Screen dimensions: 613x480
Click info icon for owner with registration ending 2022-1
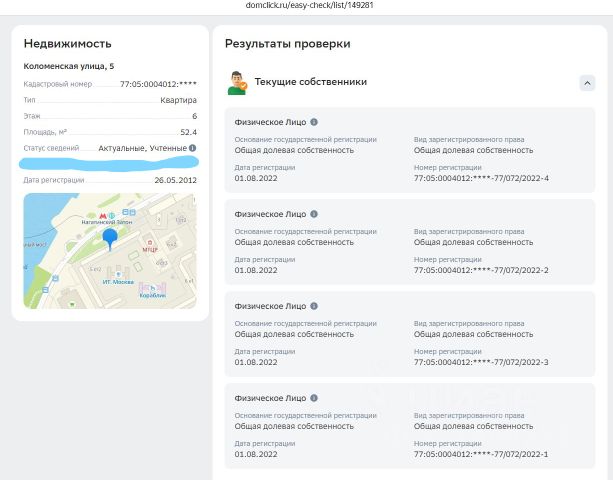point(314,398)
